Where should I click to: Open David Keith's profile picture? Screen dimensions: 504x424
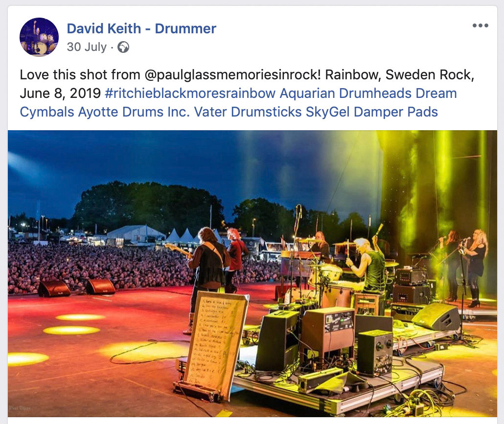[39, 37]
